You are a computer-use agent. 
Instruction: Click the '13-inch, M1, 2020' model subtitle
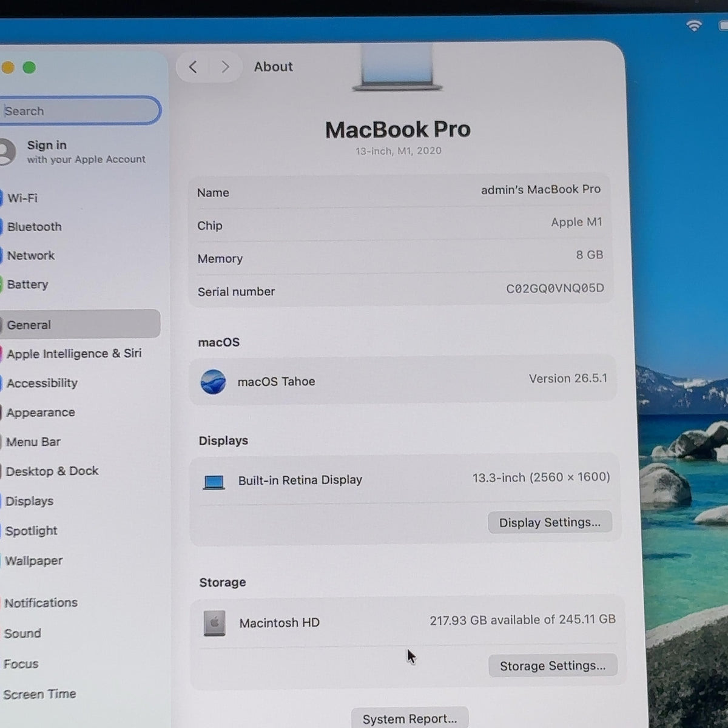point(399,151)
